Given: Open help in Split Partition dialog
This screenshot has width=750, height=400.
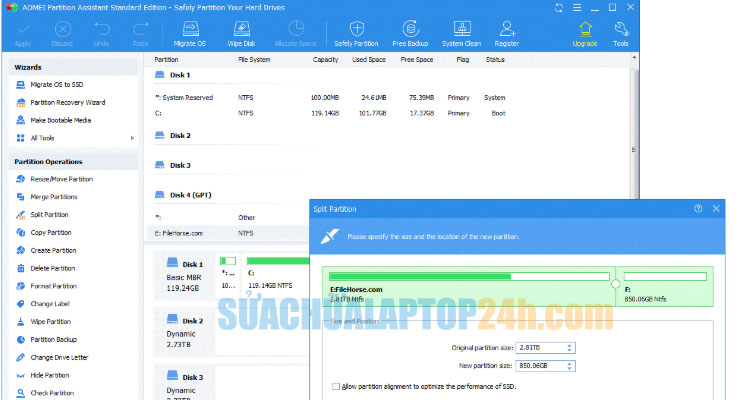Looking at the screenshot, I should click(698, 209).
